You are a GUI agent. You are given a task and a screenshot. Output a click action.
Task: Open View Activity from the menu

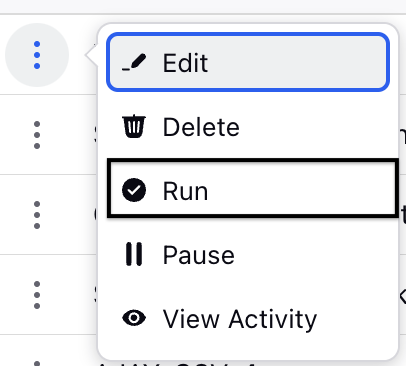tap(248, 318)
